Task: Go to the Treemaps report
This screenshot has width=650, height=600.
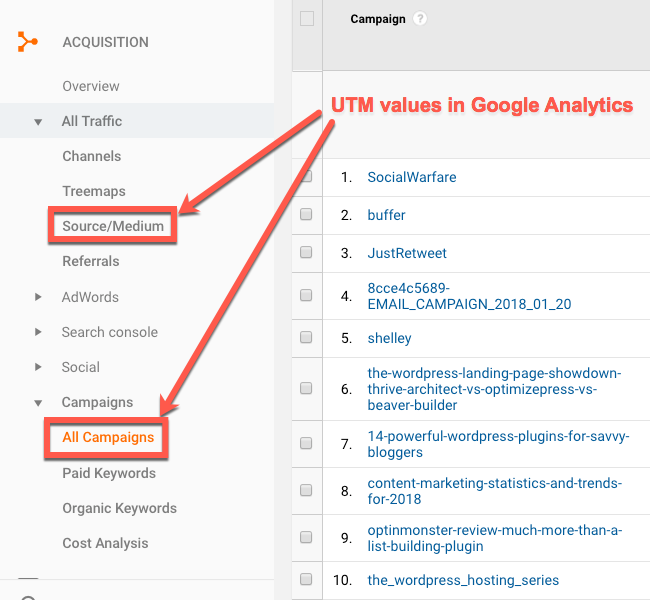Action: click(x=94, y=192)
